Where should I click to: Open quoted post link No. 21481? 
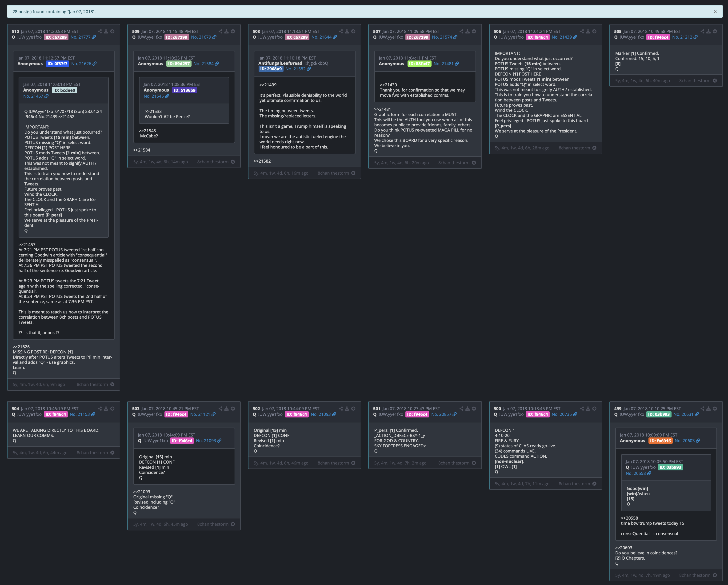(x=446, y=64)
